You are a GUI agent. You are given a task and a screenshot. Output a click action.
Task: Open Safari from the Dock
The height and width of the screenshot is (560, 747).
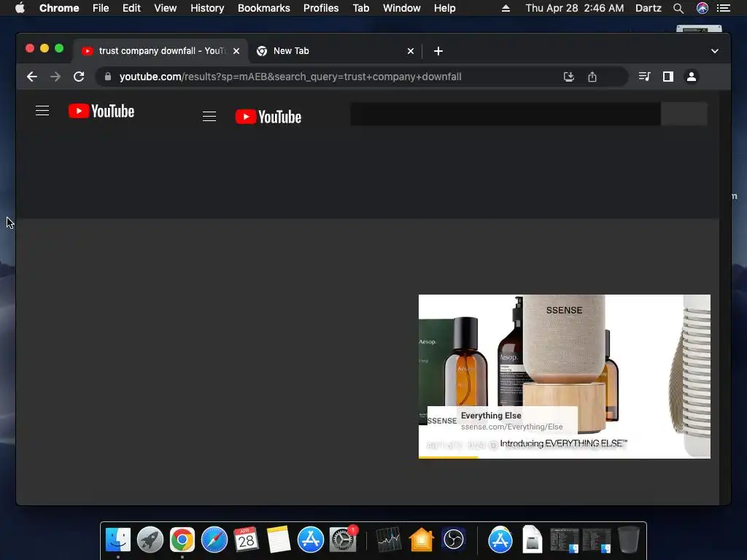214,540
